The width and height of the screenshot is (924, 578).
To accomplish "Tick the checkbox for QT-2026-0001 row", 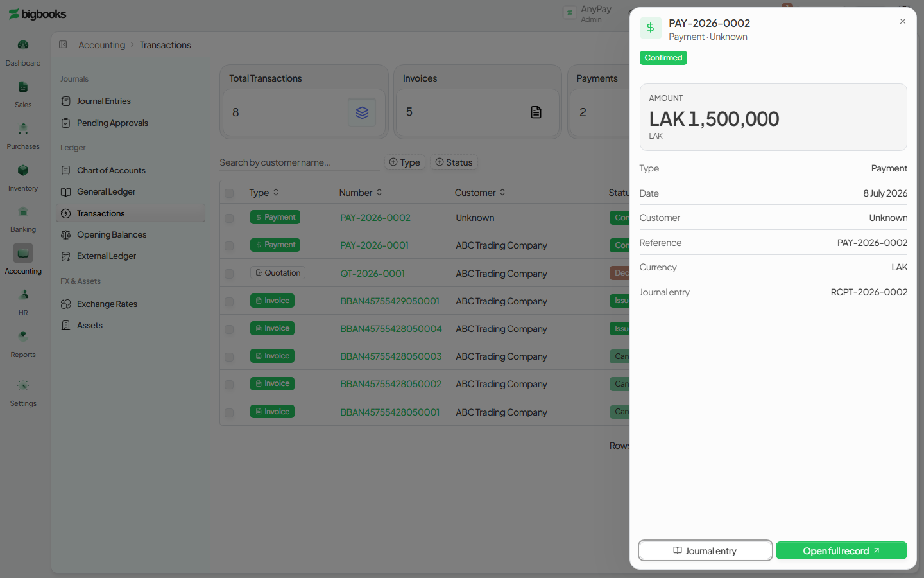I will click(x=229, y=274).
